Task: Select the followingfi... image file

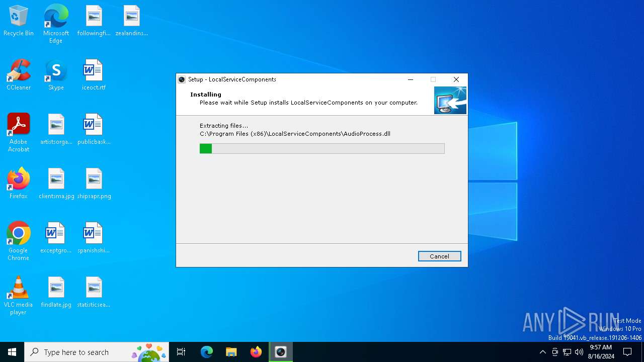Action: 94,21
